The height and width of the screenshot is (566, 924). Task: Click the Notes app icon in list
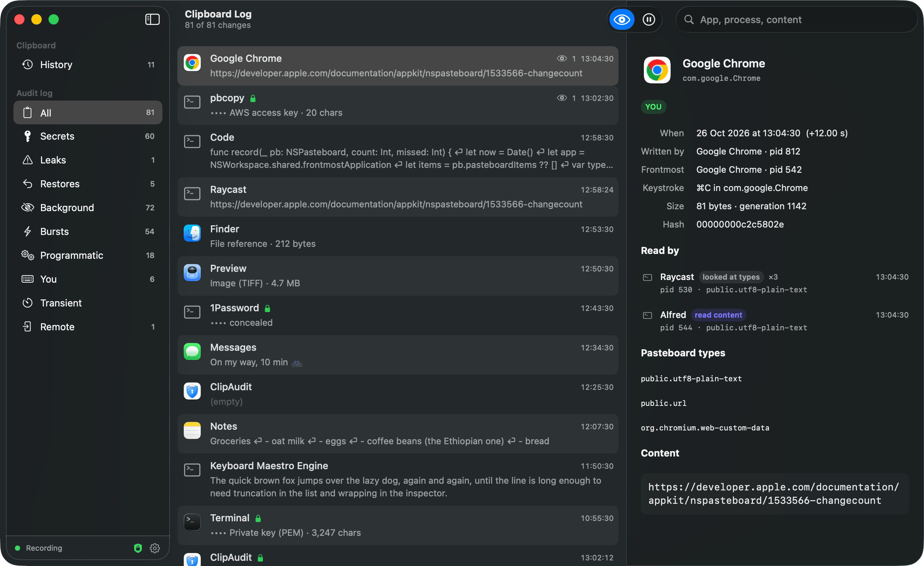pos(192,430)
